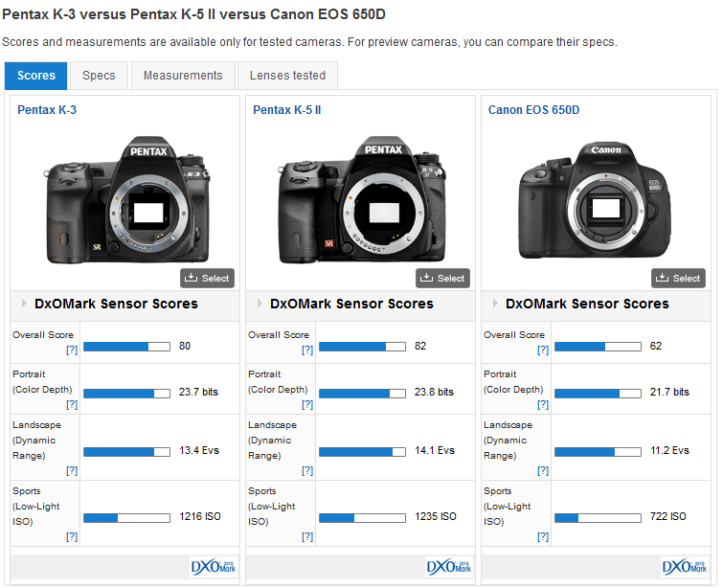Image resolution: width=723 pixels, height=588 pixels.
Task: Click the Canon EOS 650D camera photo
Action: point(595,200)
